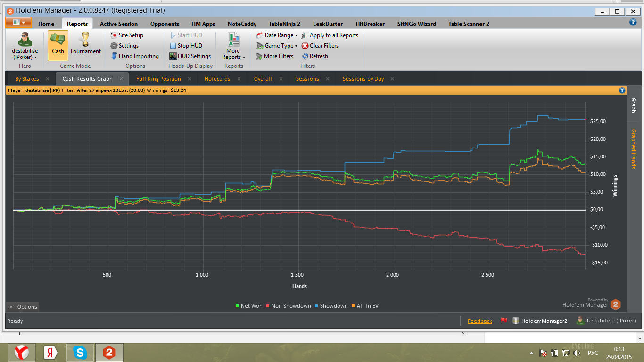Clear Filters using the red X button
Screen dimensions: 644x362
(x=320, y=46)
